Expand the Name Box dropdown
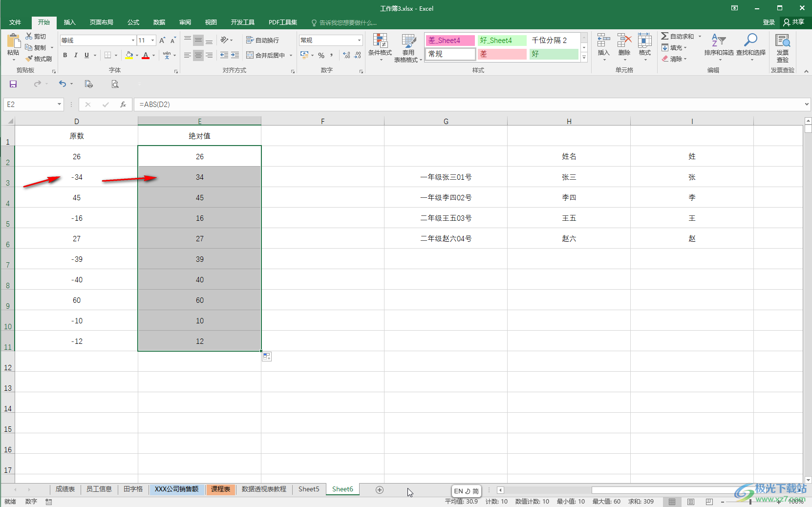Viewport: 812px width, 507px height. 59,105
